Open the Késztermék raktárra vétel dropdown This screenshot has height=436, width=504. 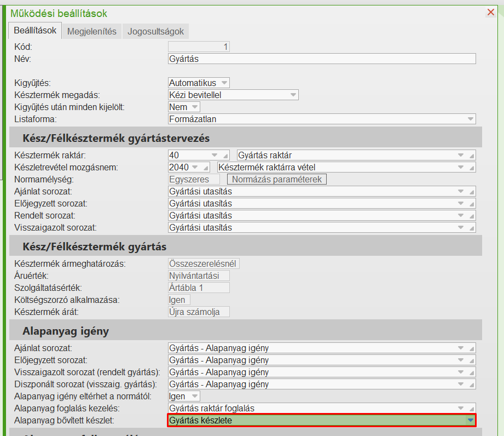461,167
